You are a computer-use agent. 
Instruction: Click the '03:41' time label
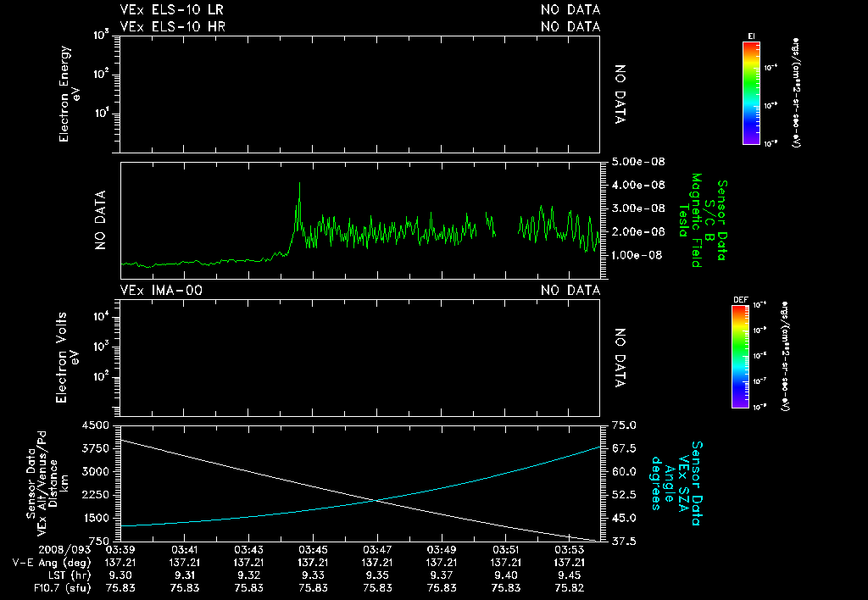tap(184, 550)
